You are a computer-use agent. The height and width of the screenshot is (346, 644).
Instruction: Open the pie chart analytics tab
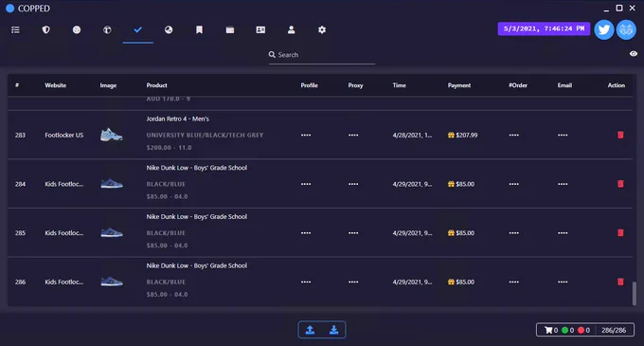(x=169, y=29)
